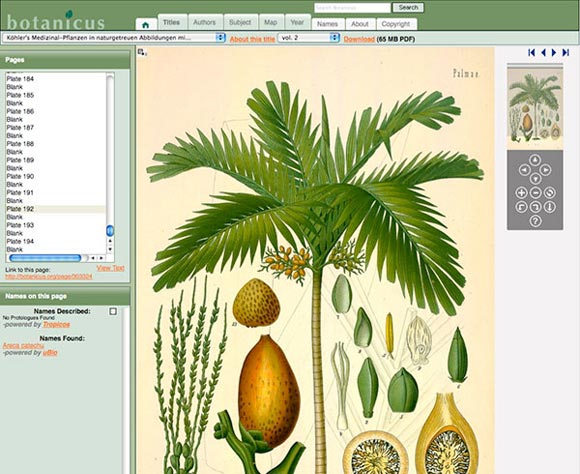The width and height of the screenshot is (580, 474).
Task: Open the About this title link
Action: pyautogui.click(x=253, y=39)
